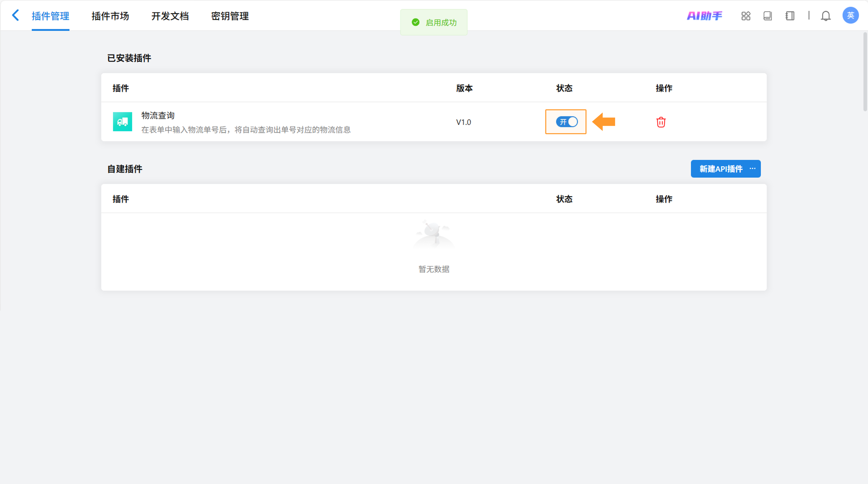This screenshot has width=868, height=484.
Task: Open the AI助手 assistant
Action: (704, 16)
